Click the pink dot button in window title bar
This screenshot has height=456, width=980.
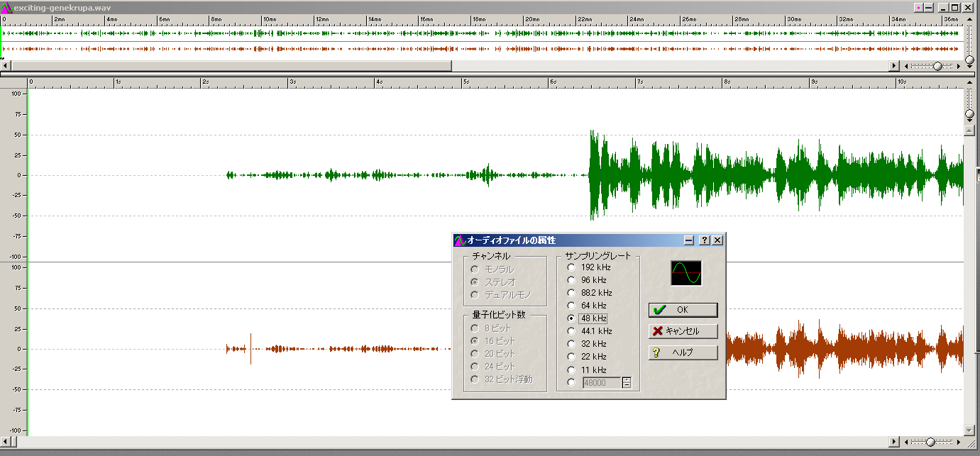(918, 7)
